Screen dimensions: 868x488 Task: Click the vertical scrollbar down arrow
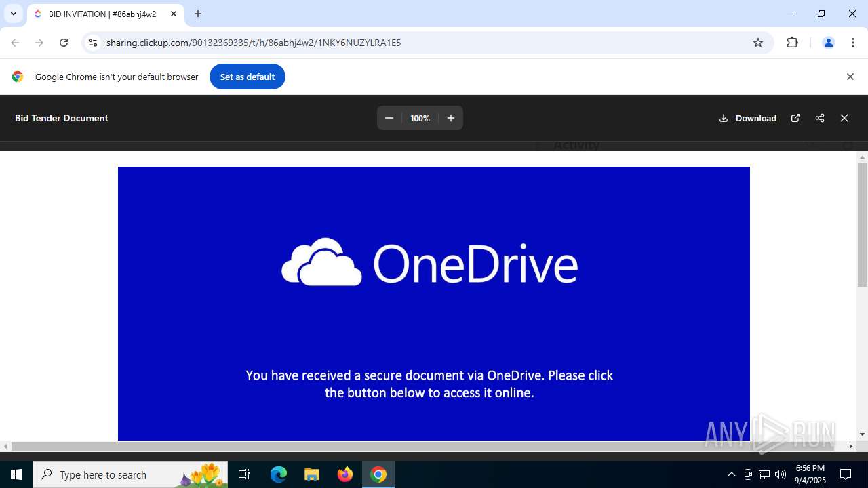tap(863, 434)
